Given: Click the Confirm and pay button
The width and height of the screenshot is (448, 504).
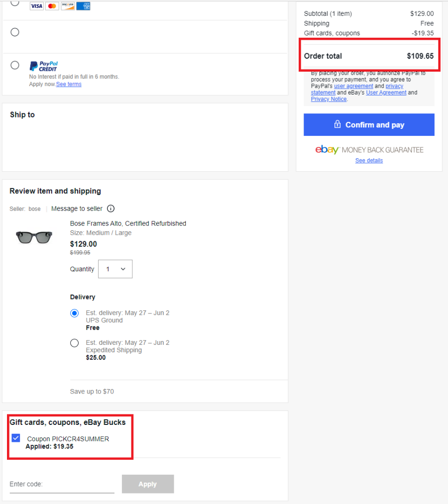Looking at the screenshot, I should (x=369, y=125).
